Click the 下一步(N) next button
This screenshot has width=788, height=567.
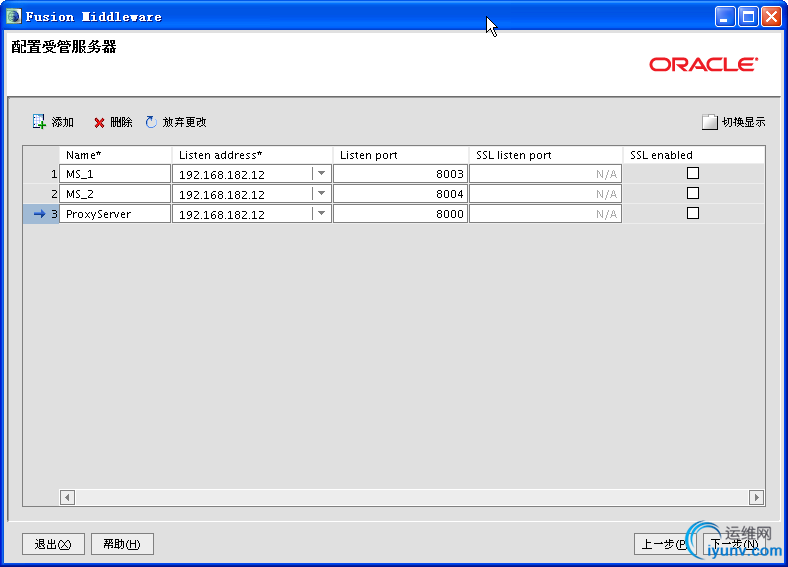[x=734, y=544]
